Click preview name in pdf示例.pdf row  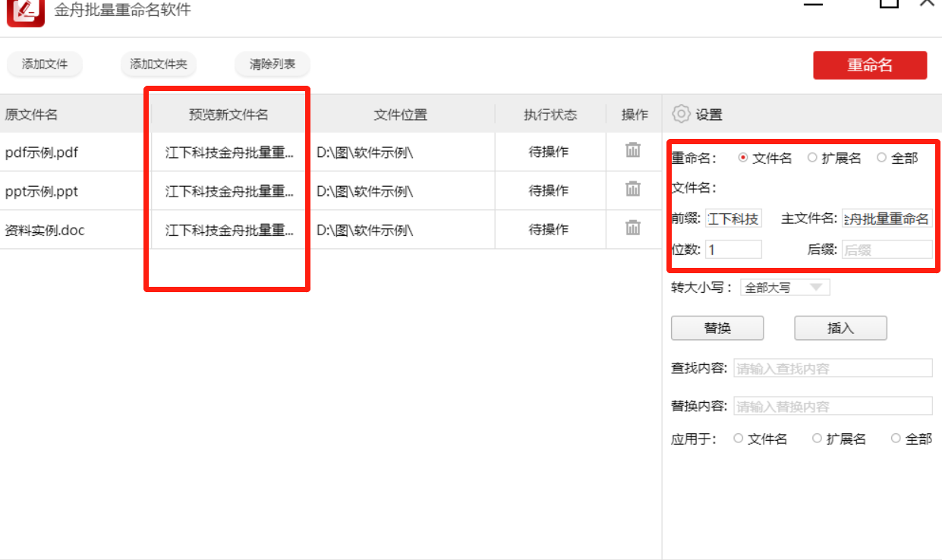click(229, 153)
